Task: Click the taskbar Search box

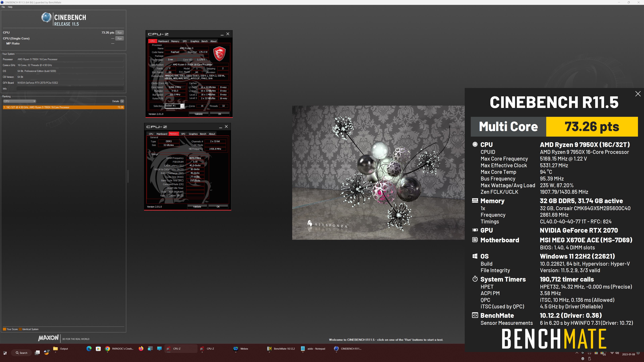Action: (x=21, y=353)
